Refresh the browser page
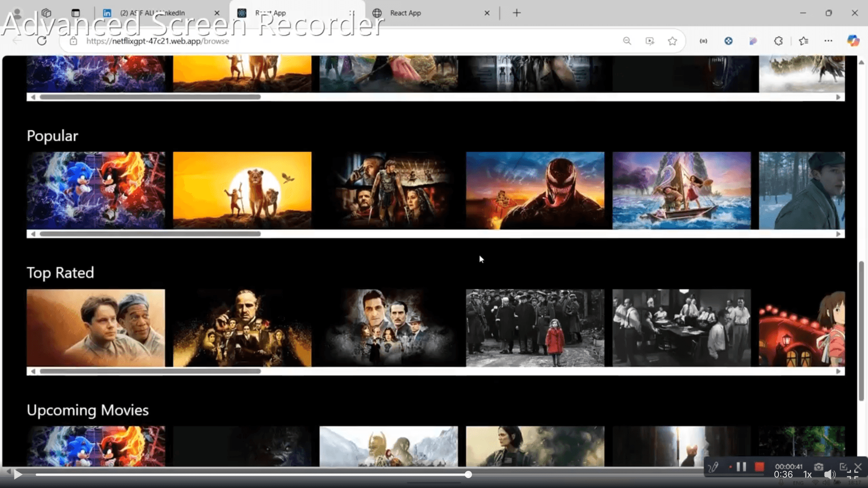Image resolution: width=868 pixels, height=488 pixels. click(42, 41)
